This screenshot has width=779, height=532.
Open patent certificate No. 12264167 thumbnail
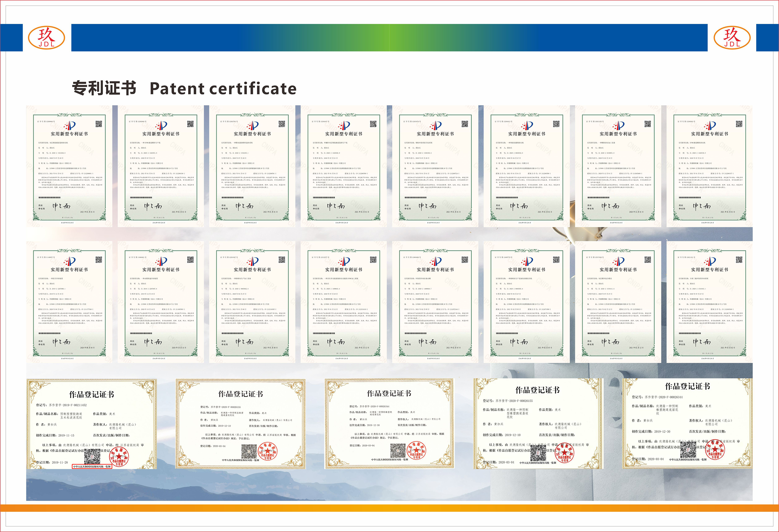343,167
